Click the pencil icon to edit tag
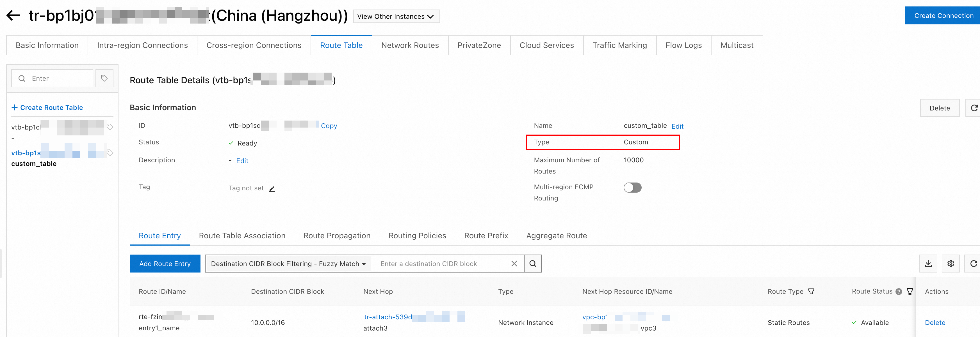 pyautogui.click(x=272, y=189)
